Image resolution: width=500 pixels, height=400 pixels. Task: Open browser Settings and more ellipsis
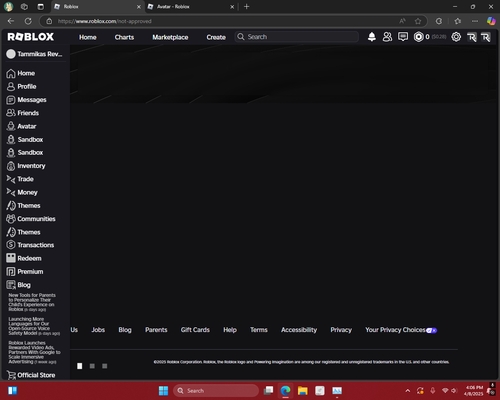click(x=475, y=21)
